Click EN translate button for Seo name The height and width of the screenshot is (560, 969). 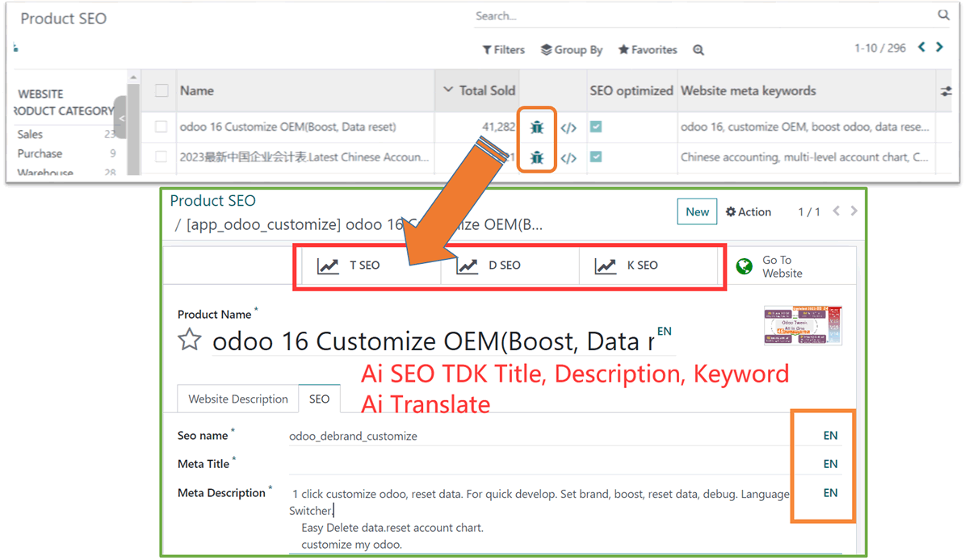[x=830, y=436]
